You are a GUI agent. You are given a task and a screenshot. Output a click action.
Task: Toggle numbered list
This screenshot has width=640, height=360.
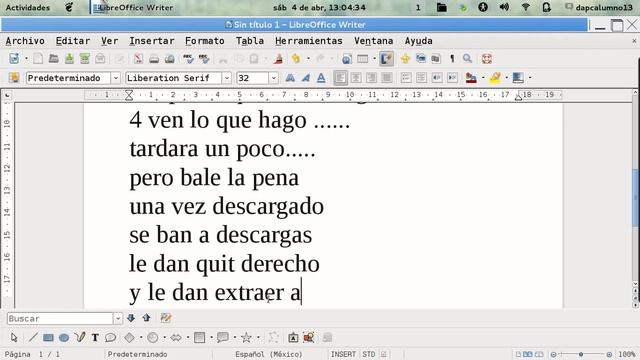[x=406, y=78]
